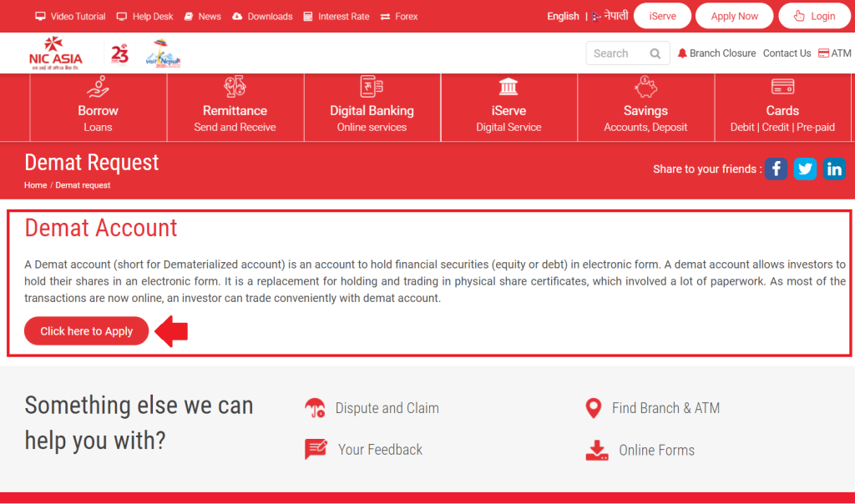The height and width of the screenshot is (504, 855).
Task: Click the Cards credit card icon
Action: click(x=782, y=87)
